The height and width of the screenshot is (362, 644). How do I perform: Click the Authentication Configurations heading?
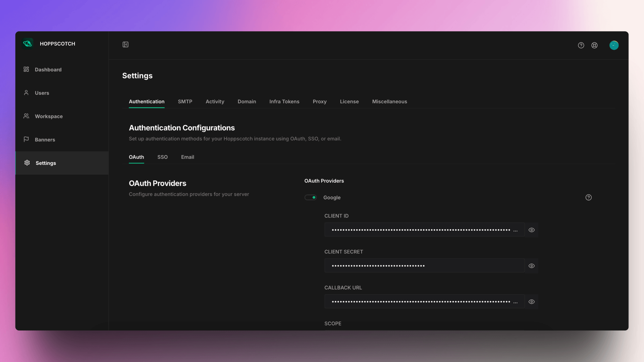181,128
